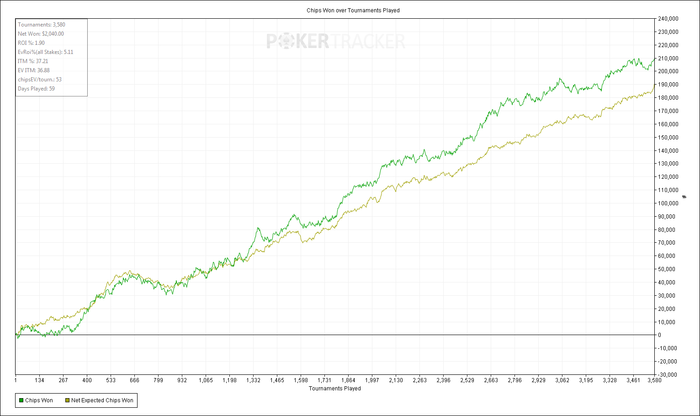Click the 'ROI %: 1.90' stat line
700x416 pixels.
pyautogui.click(x=31, y=43)
